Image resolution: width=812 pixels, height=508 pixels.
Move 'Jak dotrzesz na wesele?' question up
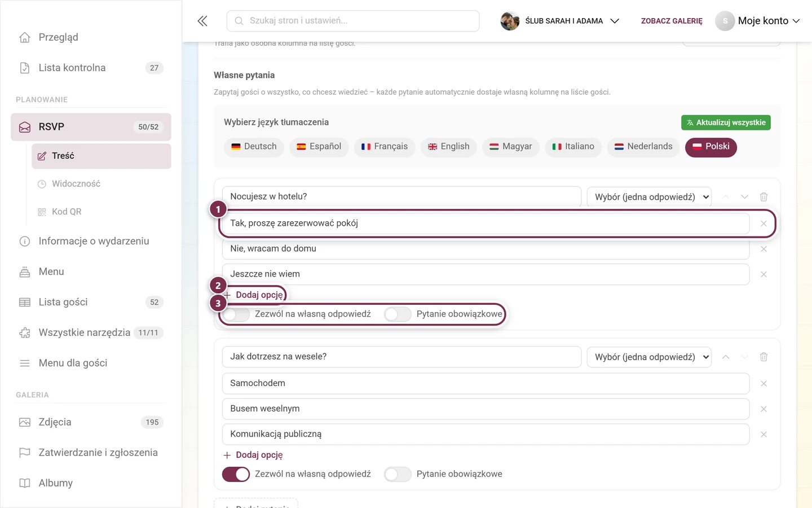tap(726, 357)
